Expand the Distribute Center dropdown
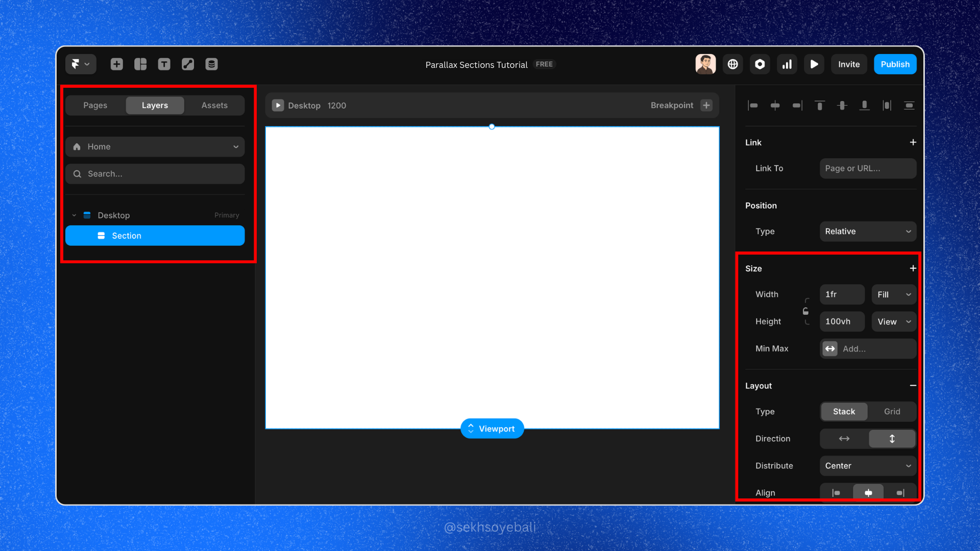This screenshot has width=980, height=551. [x=868, y=466]
